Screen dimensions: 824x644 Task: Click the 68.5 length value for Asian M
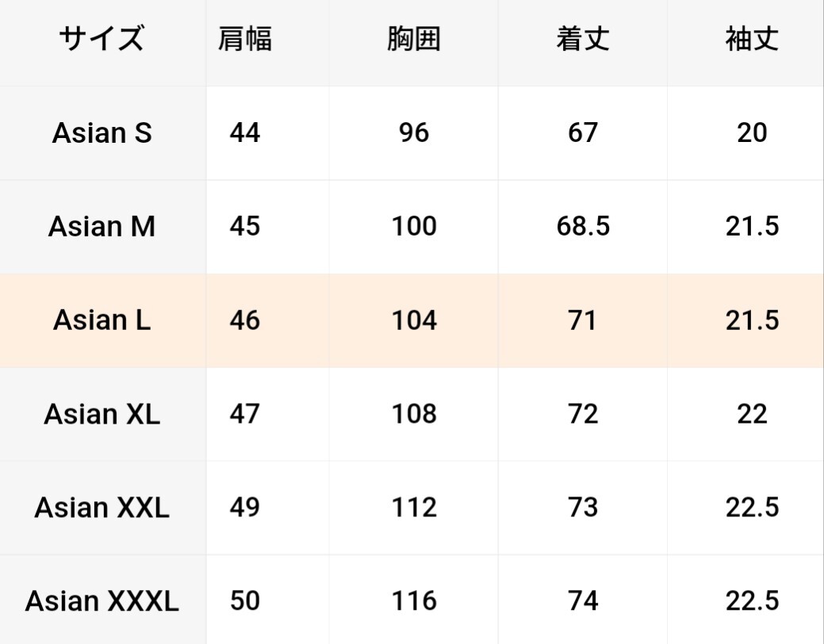tap(583, 227)
